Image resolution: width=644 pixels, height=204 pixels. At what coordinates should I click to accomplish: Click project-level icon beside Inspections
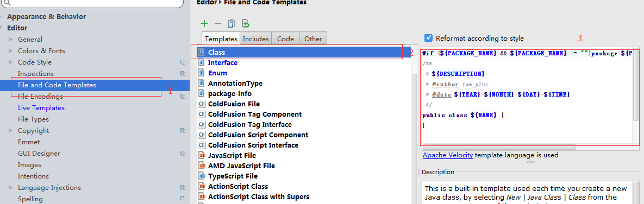click(183, 74)
